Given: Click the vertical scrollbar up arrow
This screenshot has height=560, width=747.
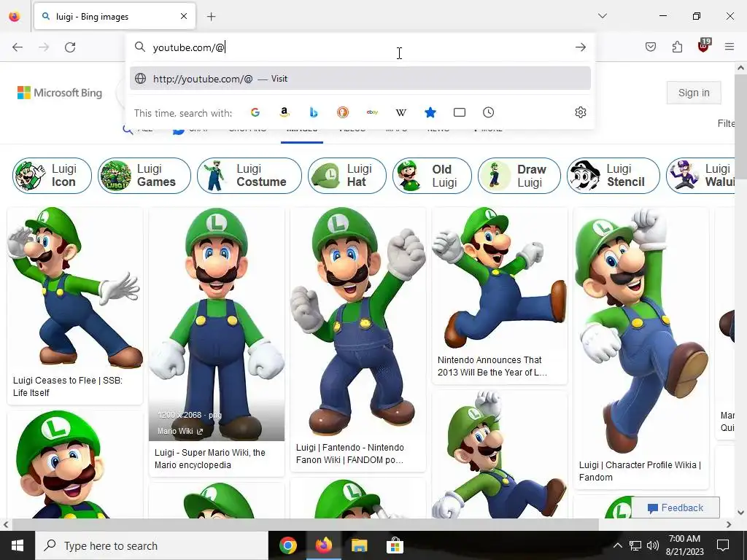Looking at the screenshot, I should coord(741,68).
